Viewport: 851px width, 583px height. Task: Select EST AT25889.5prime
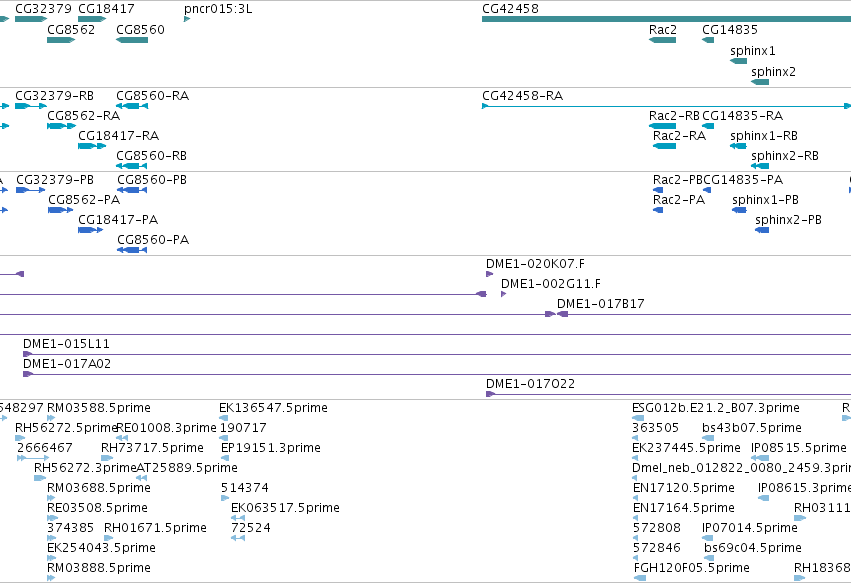[142, 478]
